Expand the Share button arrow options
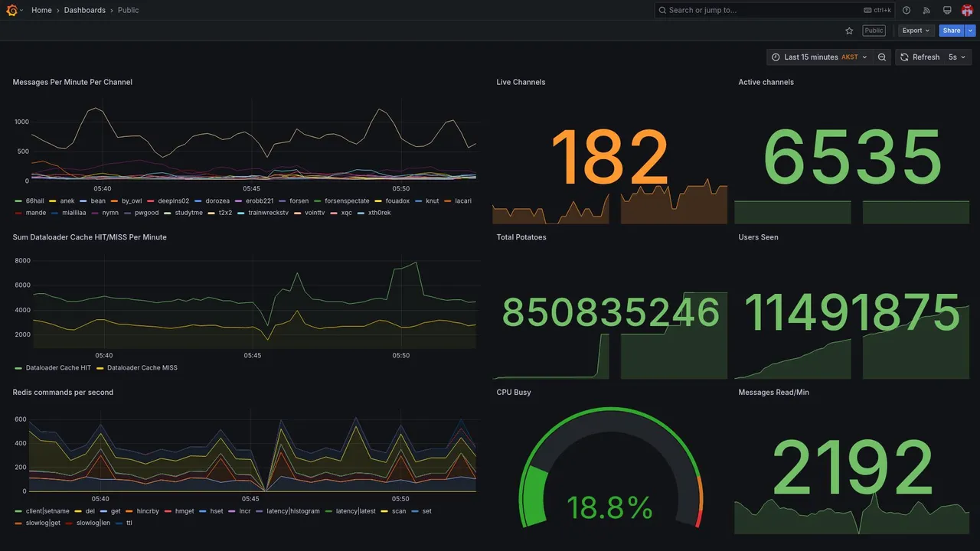The width and height of the screenshot is (980, 551). point(971,31)
